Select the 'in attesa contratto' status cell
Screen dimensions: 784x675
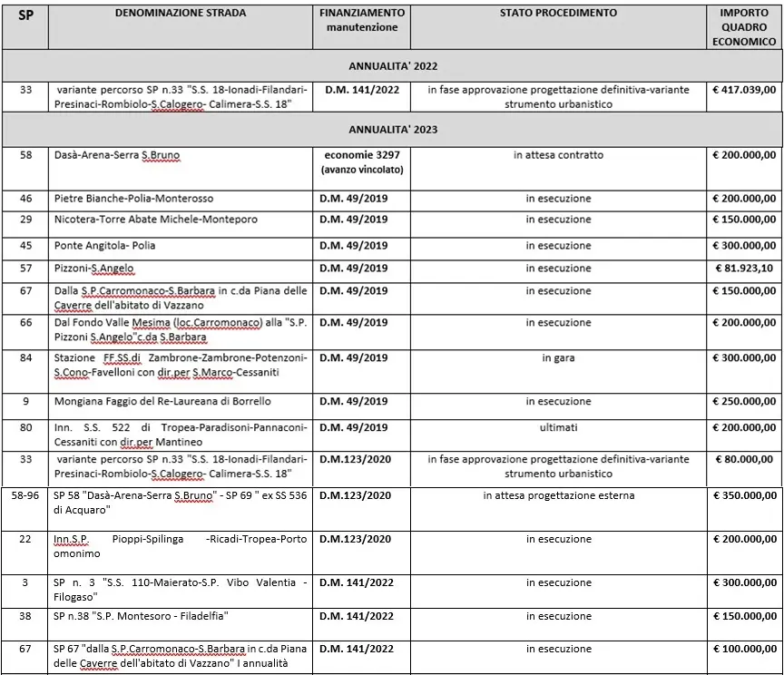click(558, 155)
